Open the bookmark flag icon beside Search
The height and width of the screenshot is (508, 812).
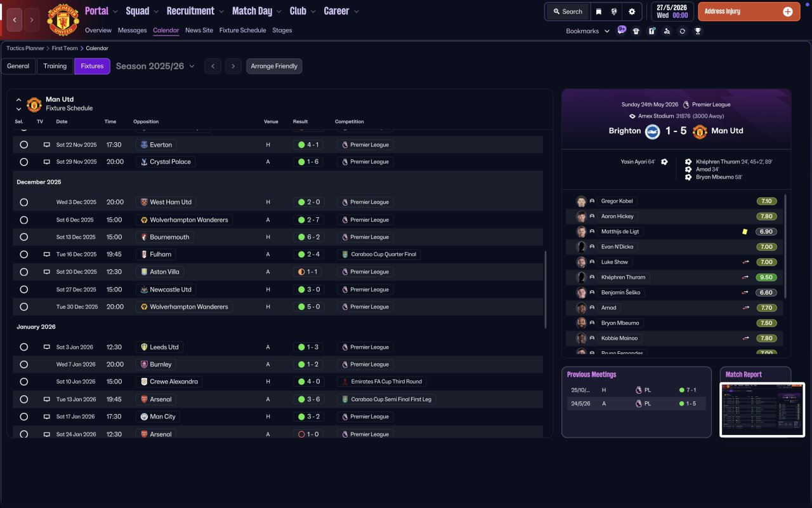(598, 11)
